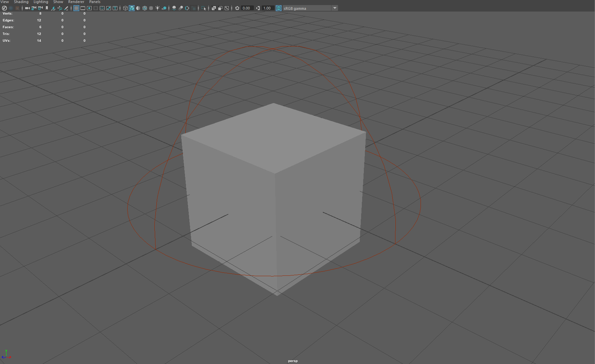
Task: Toggle the Film Gate icon
Action: pyautogui.click(x=83, y=8)
